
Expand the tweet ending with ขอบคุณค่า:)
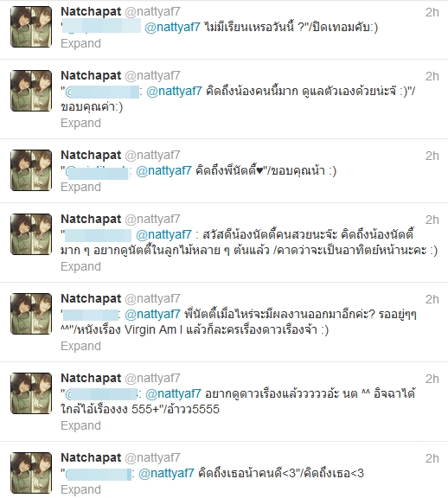pos(80,124)
